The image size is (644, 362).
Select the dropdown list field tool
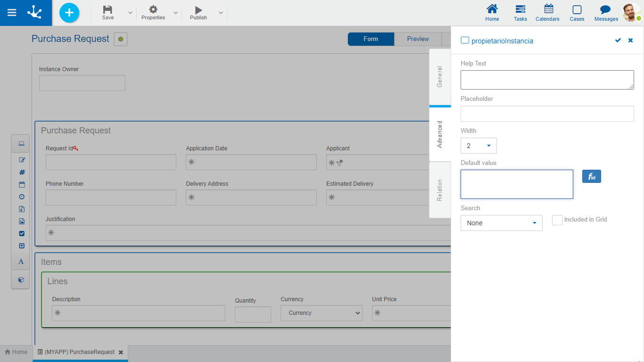click(x=21, y=246)
